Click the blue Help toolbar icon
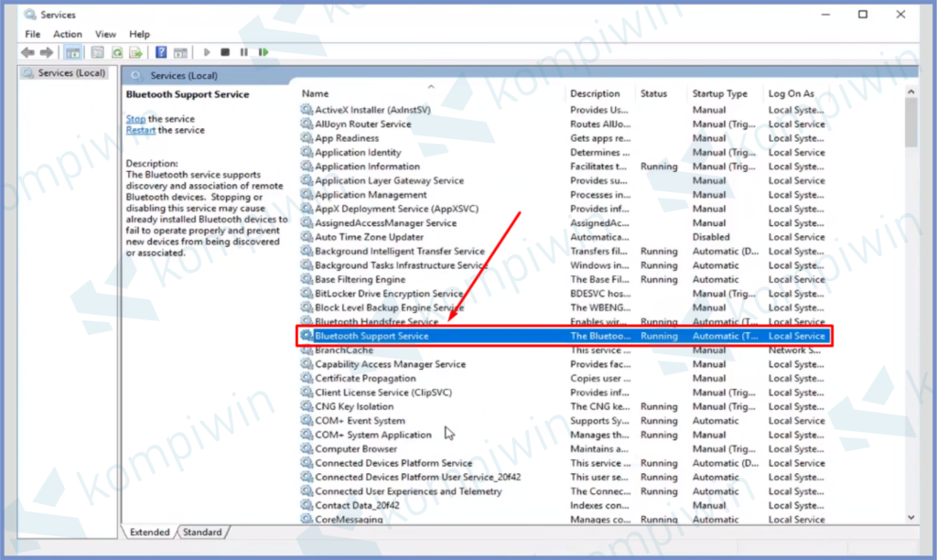 click(x=161, y=53)
